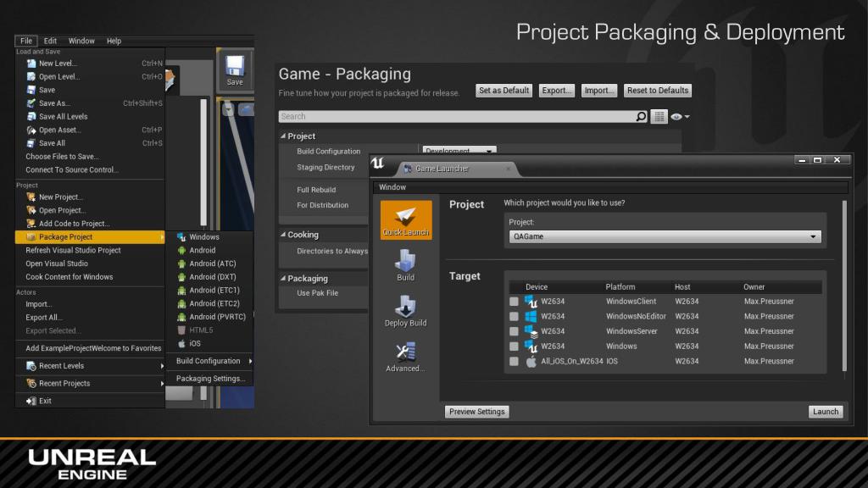The height and width of the screenshot is (488, 868).
Task: Select Cook Content for Windows
Action: (70, 277)
